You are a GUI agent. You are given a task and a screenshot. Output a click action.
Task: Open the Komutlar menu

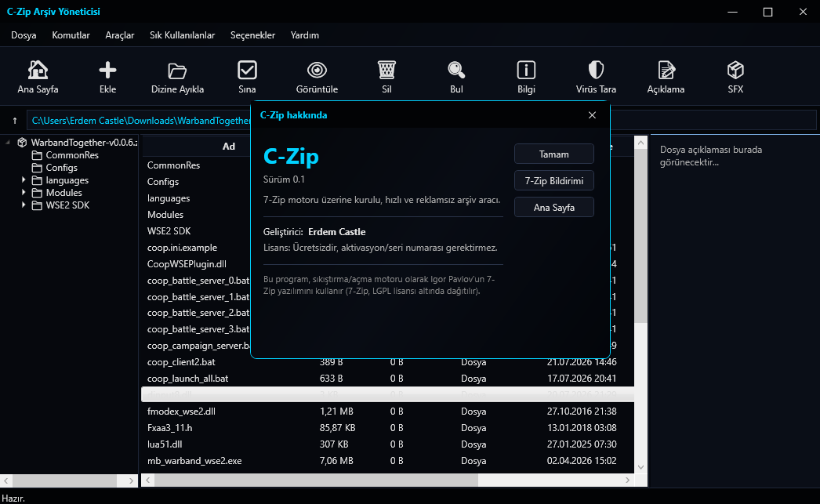(x=71, y=35)
